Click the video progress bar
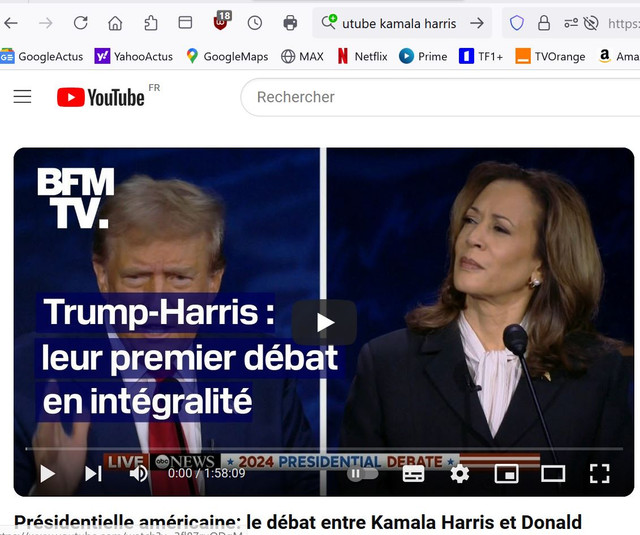This screenshot has height=535, width=640. pyautogui.click(x=324, y=449)
